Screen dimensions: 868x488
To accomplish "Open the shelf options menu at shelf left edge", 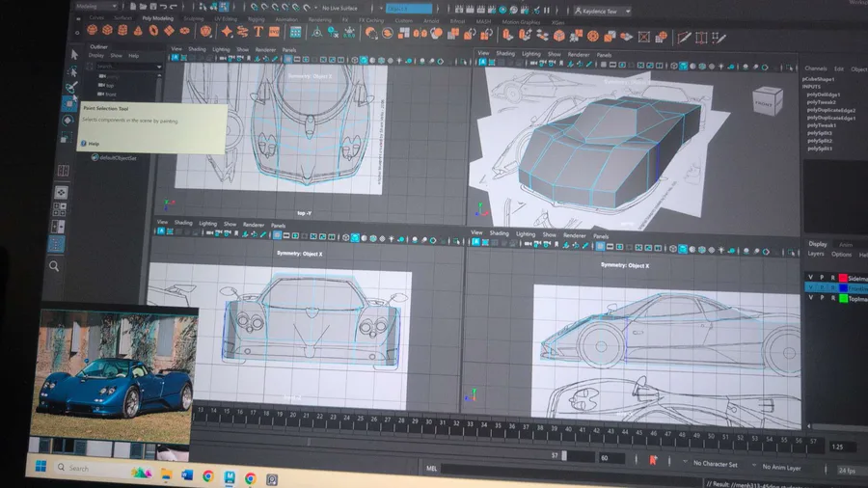I will point(78,32).
